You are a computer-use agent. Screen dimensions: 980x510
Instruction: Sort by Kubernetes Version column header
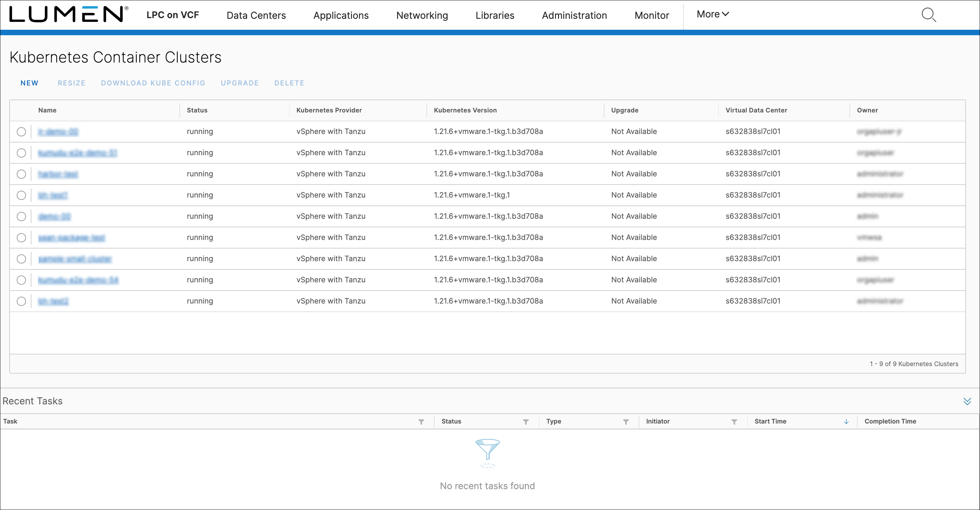tap(465, 110)
